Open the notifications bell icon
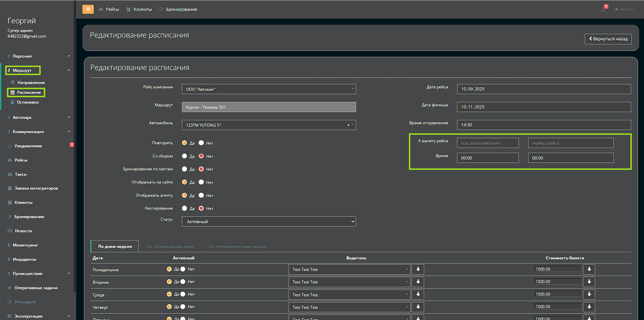 tap(603, 9)
